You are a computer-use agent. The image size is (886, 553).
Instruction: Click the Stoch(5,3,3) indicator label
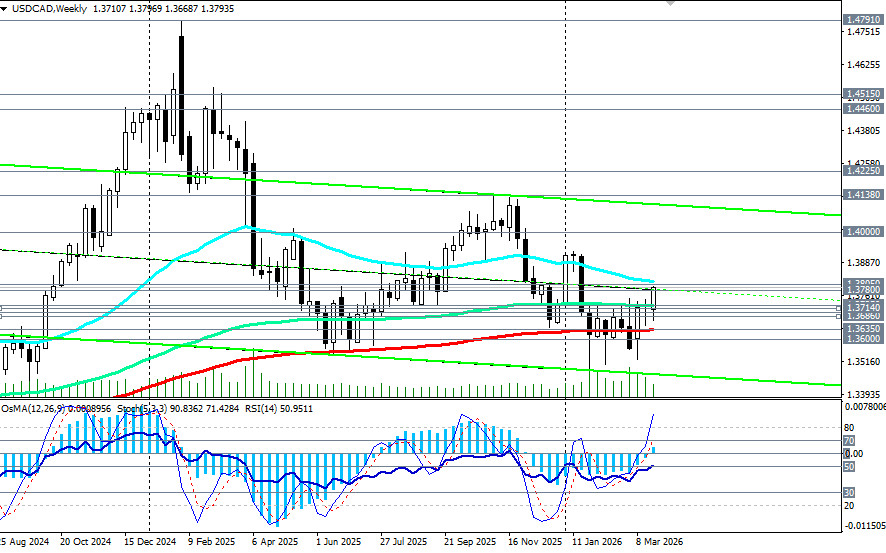pos(141,408)
